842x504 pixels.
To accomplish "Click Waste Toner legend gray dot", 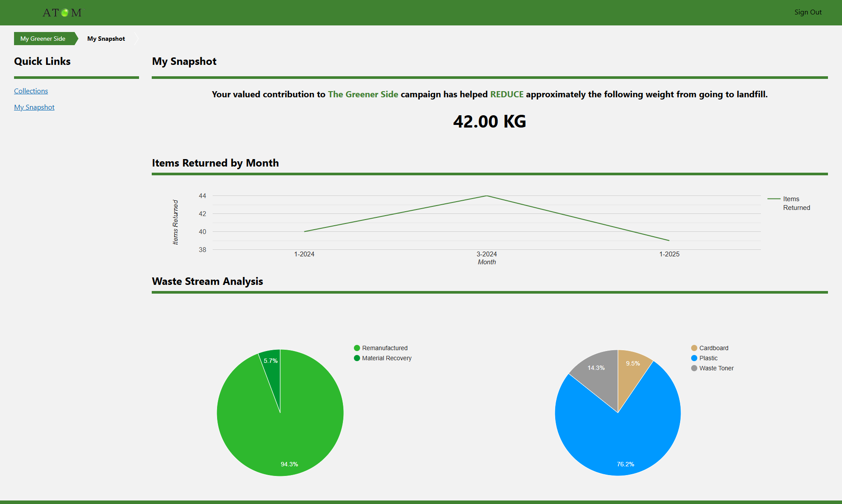I will tap(694, 368).
